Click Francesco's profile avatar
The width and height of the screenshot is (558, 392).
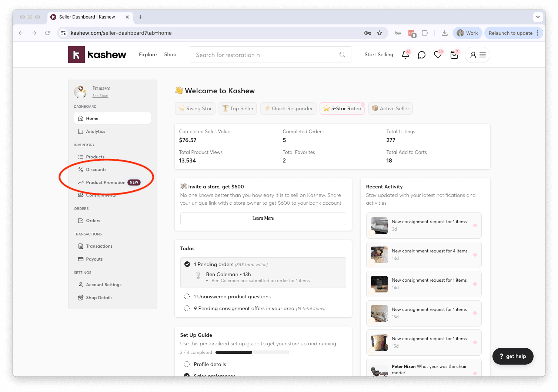pyautogui.click(x=80, y=92)
